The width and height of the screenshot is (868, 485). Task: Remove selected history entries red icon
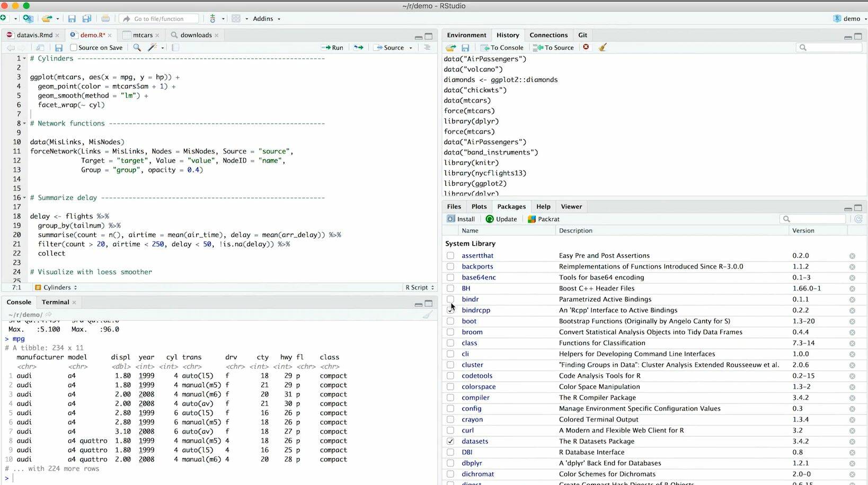[586, 47]
